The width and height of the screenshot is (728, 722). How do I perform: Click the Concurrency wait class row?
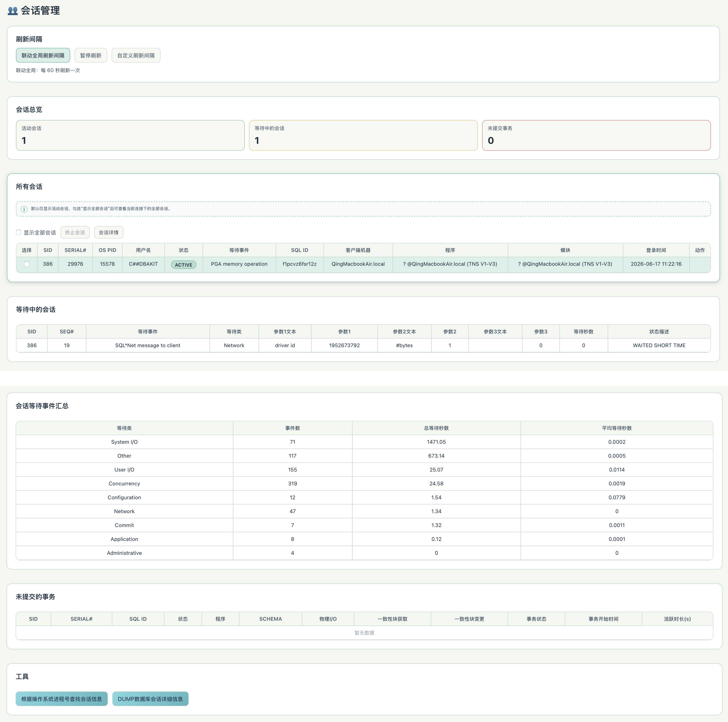click(364, 483)
